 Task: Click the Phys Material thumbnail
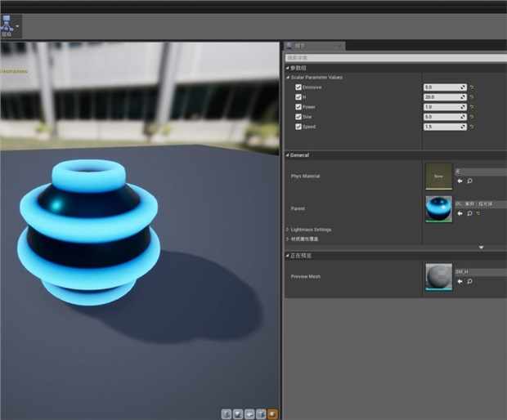point(438,176)
